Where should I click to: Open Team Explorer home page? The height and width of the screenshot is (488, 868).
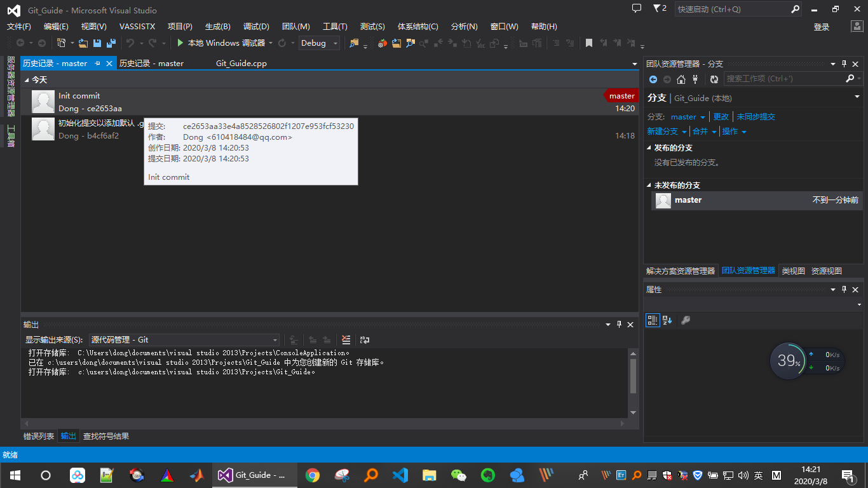pos(681,79)
